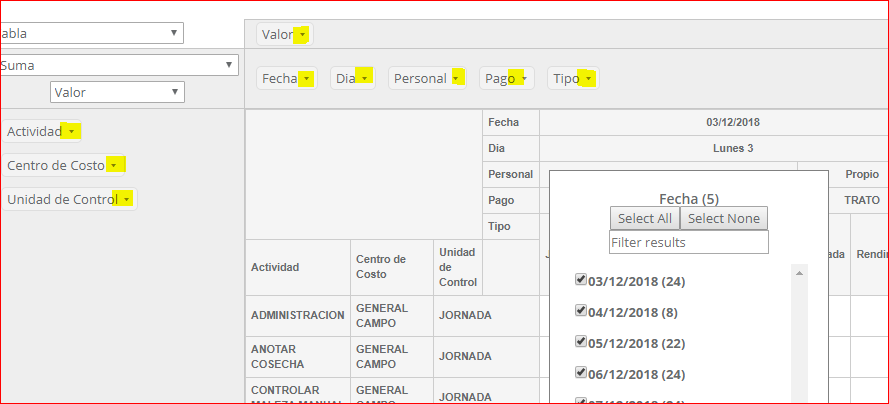Viewport: 889px width, 404px height.
Task: Open the Unidad de Control filter arrow
Action: 126,199
